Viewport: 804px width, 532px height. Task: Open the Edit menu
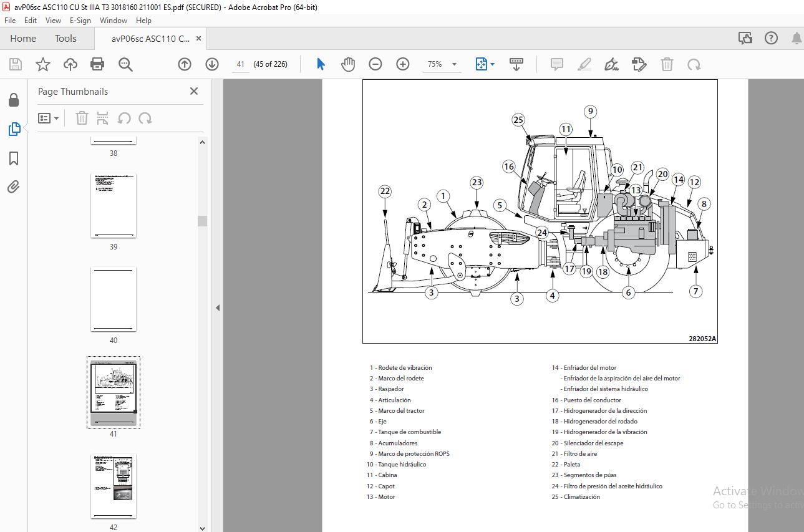31,21
